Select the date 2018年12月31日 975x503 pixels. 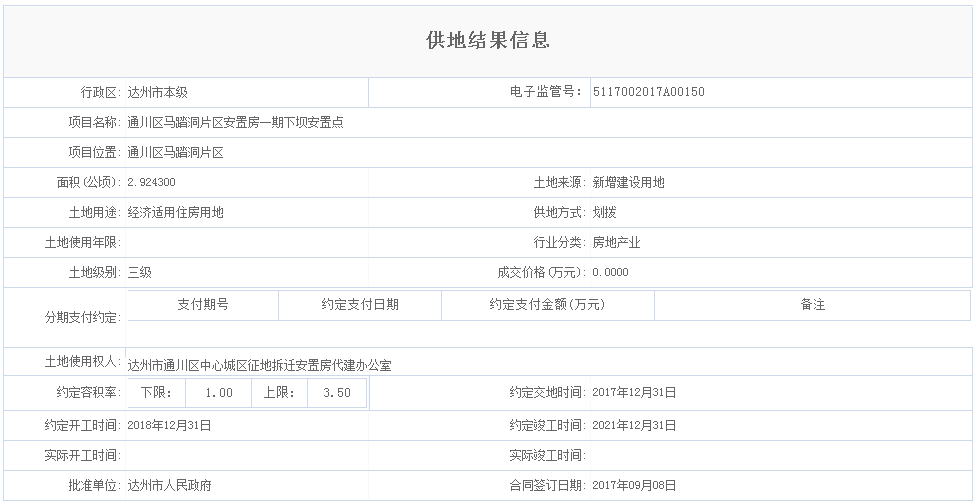pos(169,425)
